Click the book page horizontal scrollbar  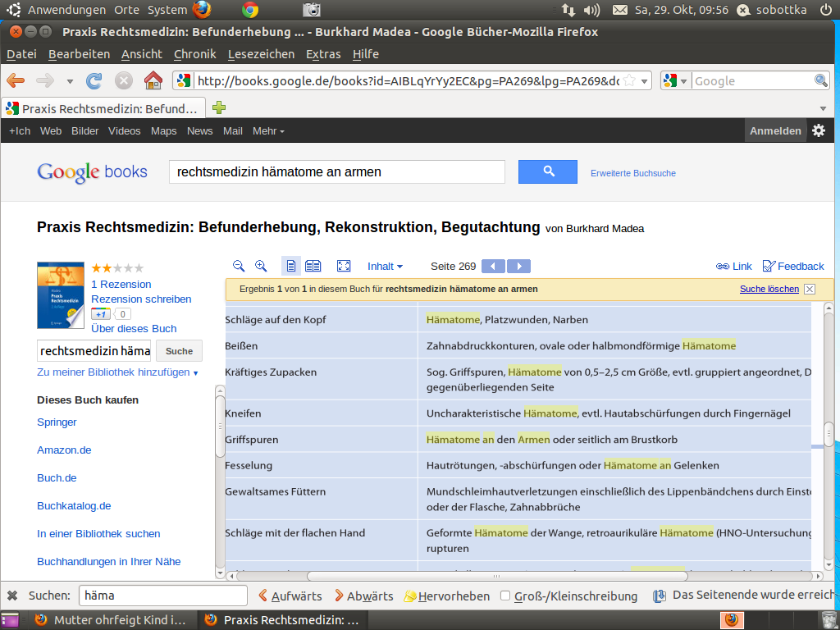point(497,576)
